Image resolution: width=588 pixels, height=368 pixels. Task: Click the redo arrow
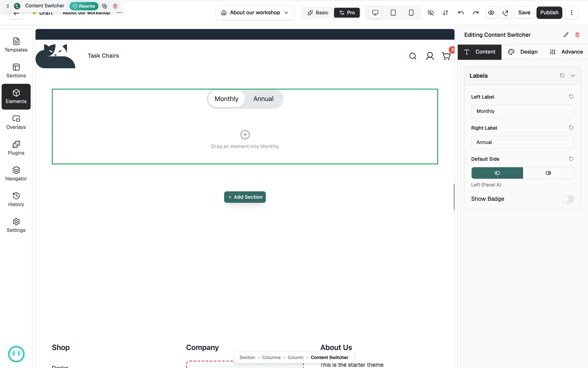[476, 13]
